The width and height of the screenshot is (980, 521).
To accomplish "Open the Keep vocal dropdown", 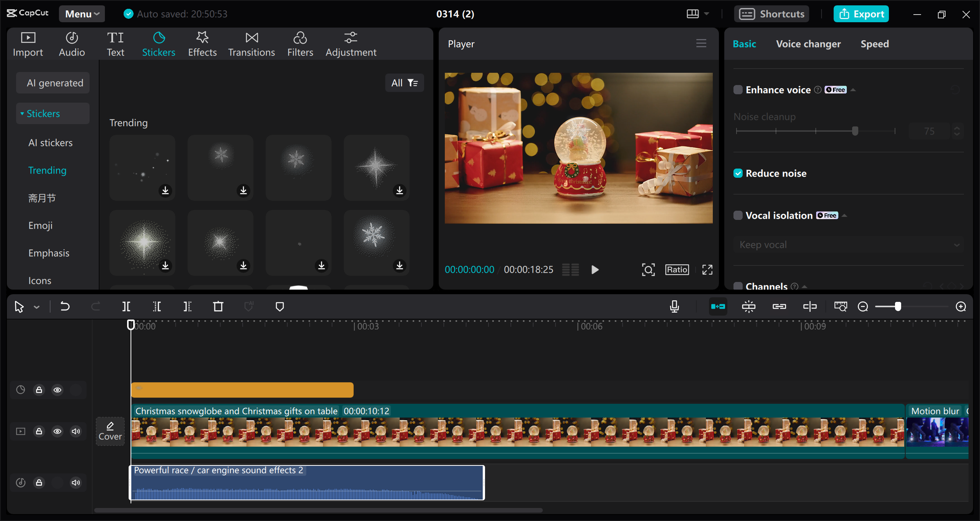I will coord(847,244).
